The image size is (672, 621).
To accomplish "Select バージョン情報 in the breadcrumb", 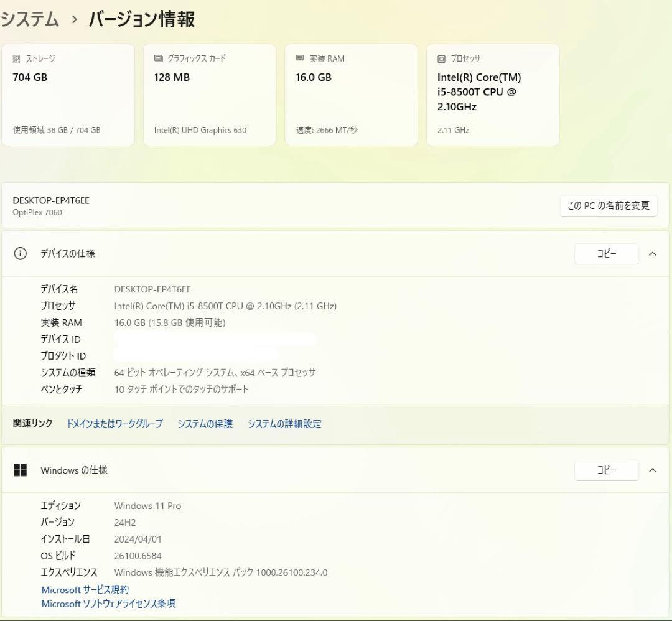I will coord(142,19).
